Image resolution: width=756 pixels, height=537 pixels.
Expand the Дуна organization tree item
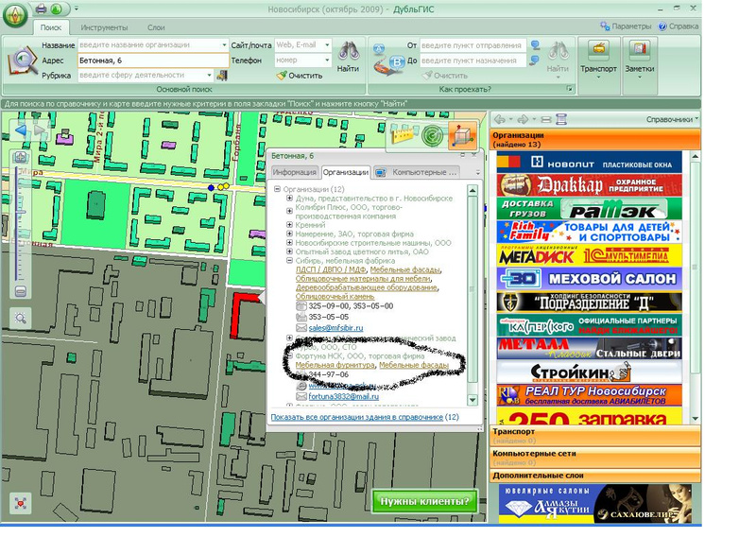point(289,199)
